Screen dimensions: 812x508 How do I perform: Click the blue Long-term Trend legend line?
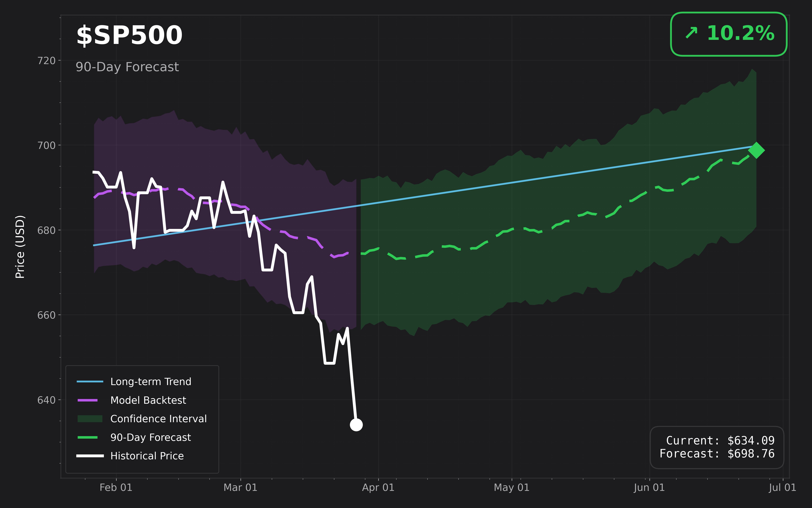coord(90,382)
